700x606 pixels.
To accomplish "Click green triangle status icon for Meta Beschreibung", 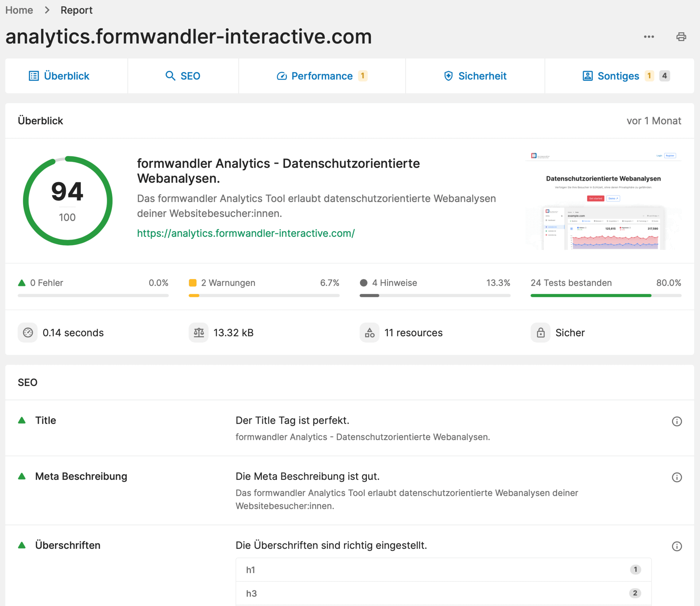I will point(22,476).
